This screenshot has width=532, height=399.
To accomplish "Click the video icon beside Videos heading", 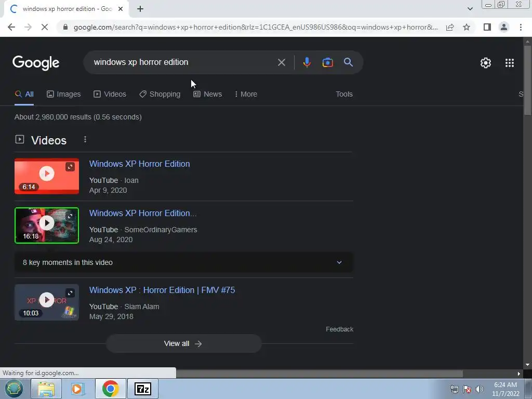I will (20, 139).
